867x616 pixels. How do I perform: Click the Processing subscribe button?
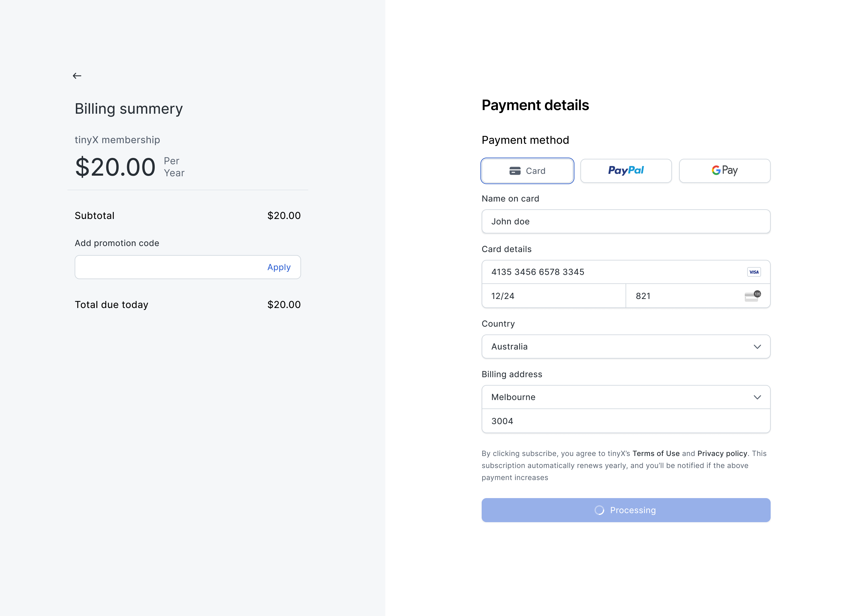(x=626, y=510)
